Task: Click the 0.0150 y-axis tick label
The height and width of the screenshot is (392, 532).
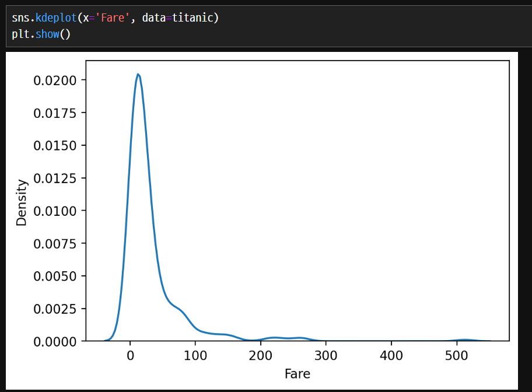Action: pos(55,146)
